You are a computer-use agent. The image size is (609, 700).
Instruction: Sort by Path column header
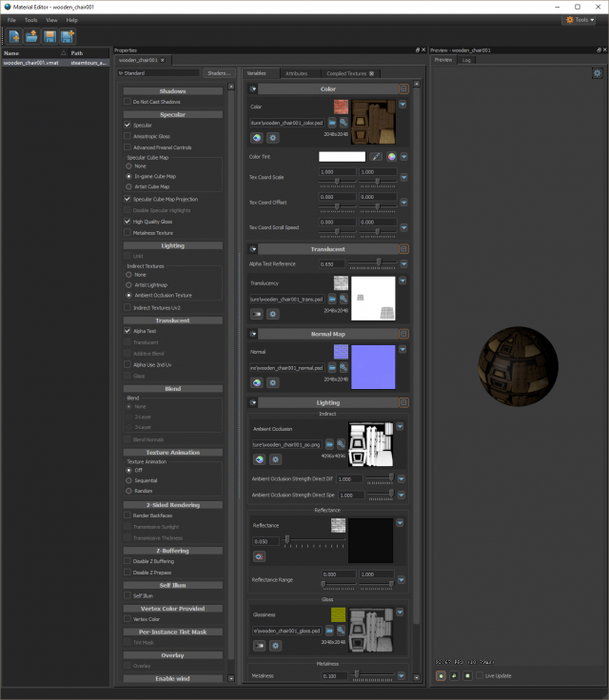tap(88, 53)
